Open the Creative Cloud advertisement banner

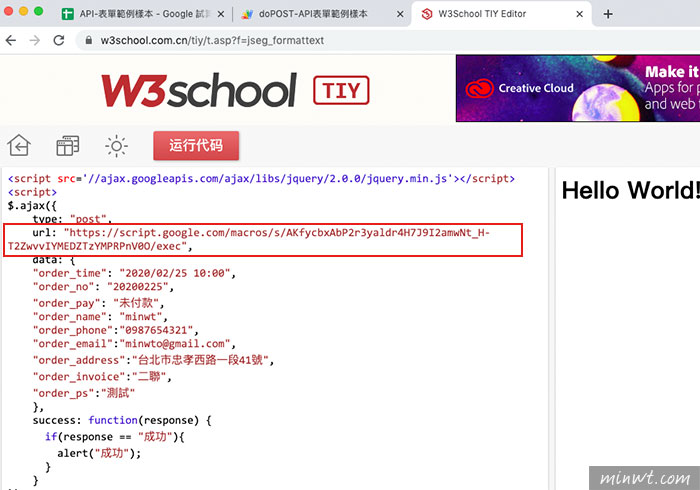pos(578,88)
